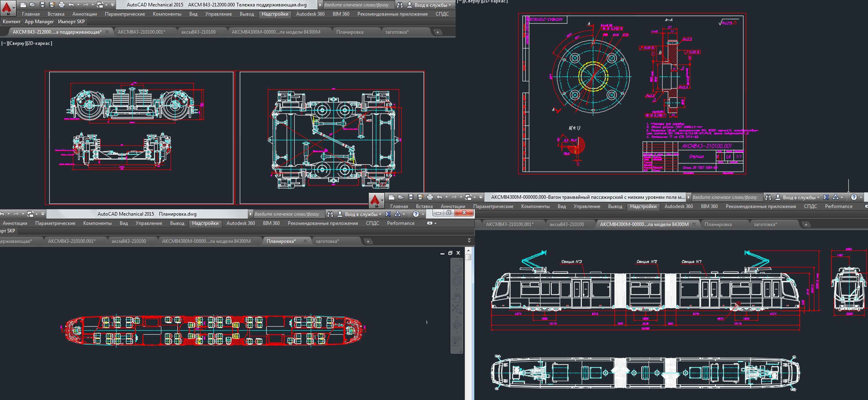Click binoculars search icon in the Тележка поддерживающая window

(x=400, y=5)
